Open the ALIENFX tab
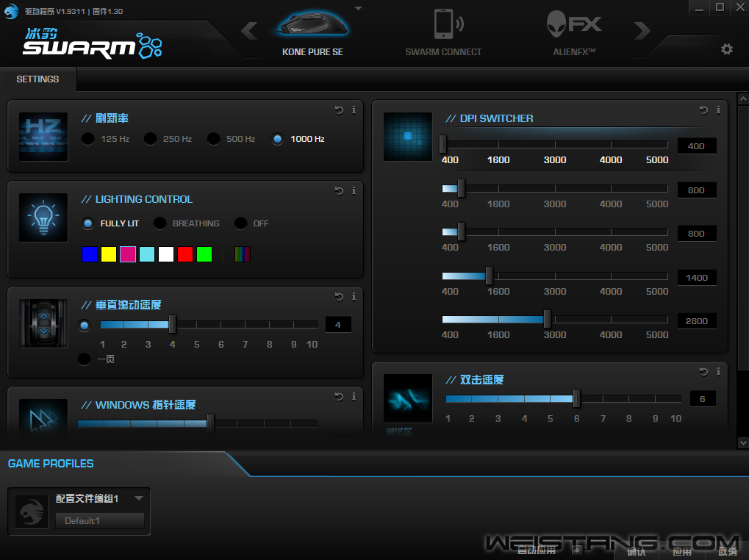The height and width of the screenshot is (560, 749). click(x=574, y=32)
